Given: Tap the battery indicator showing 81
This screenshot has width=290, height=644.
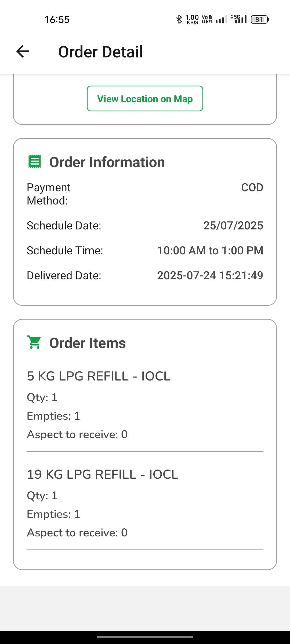Looking at the screenshot, I should click(x=259, y=19).
